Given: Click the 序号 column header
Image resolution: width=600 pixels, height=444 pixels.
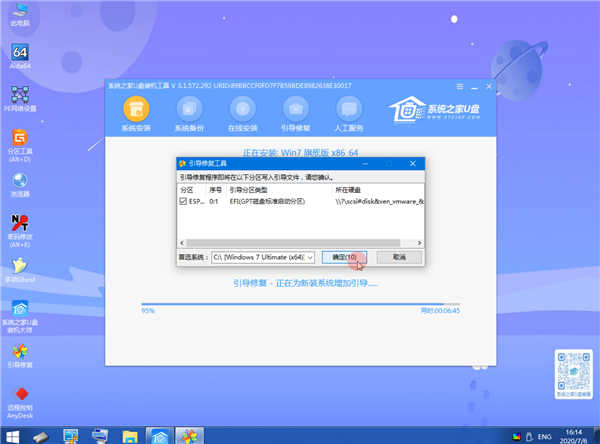Looking at the screenshot, I should coord(215,190).
